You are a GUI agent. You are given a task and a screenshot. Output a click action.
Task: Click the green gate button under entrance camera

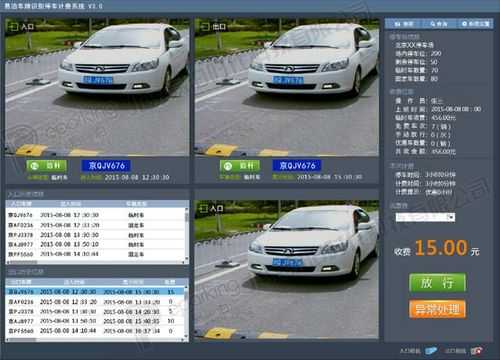click(x=47, y=166)
